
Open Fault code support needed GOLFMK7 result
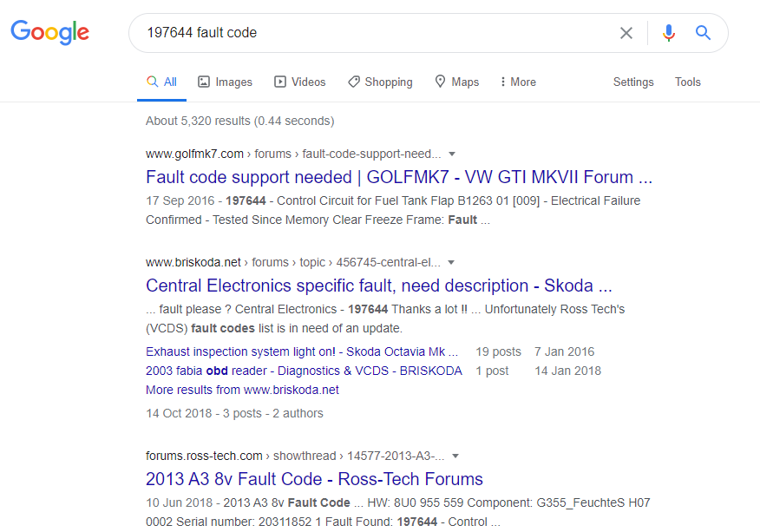399,177
